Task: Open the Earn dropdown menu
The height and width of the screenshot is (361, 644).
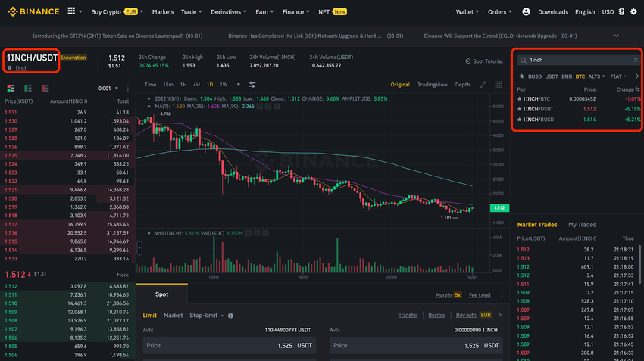Action: click(264, 12)
